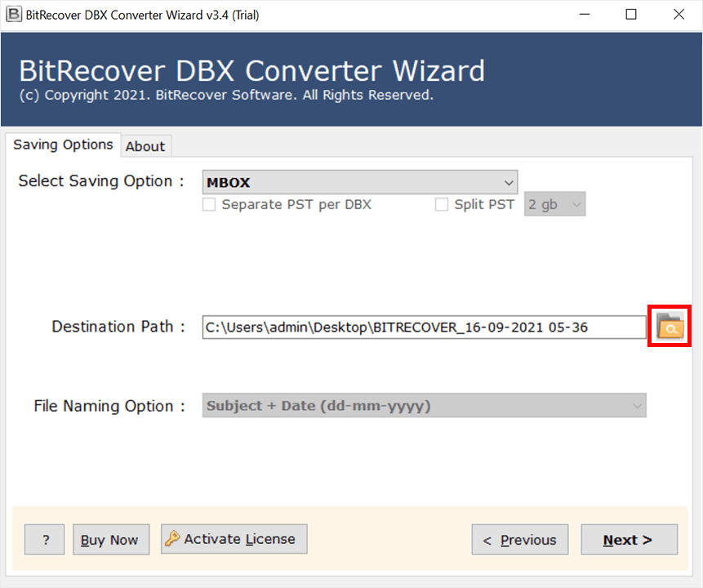Click the BitRecover DBX Converter Wizard heading
This screenshot has width=703, height=588.
pos(251,71)
